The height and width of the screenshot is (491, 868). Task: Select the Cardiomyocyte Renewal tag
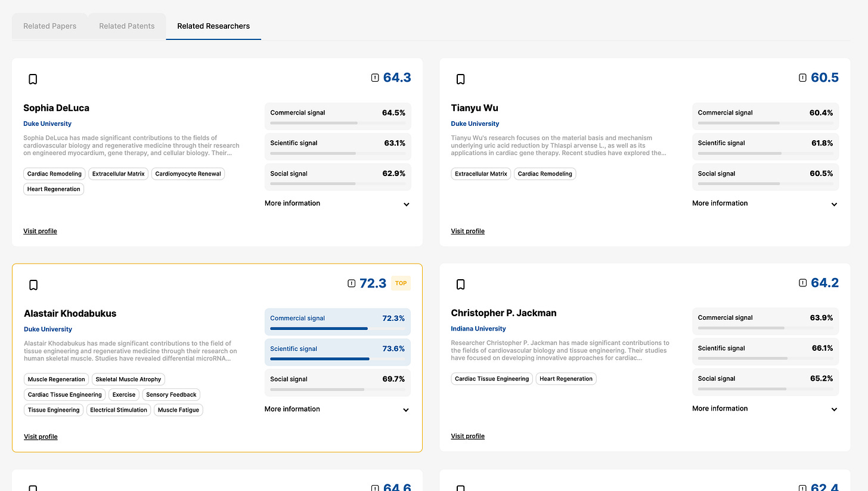click(x=188, y=174)
